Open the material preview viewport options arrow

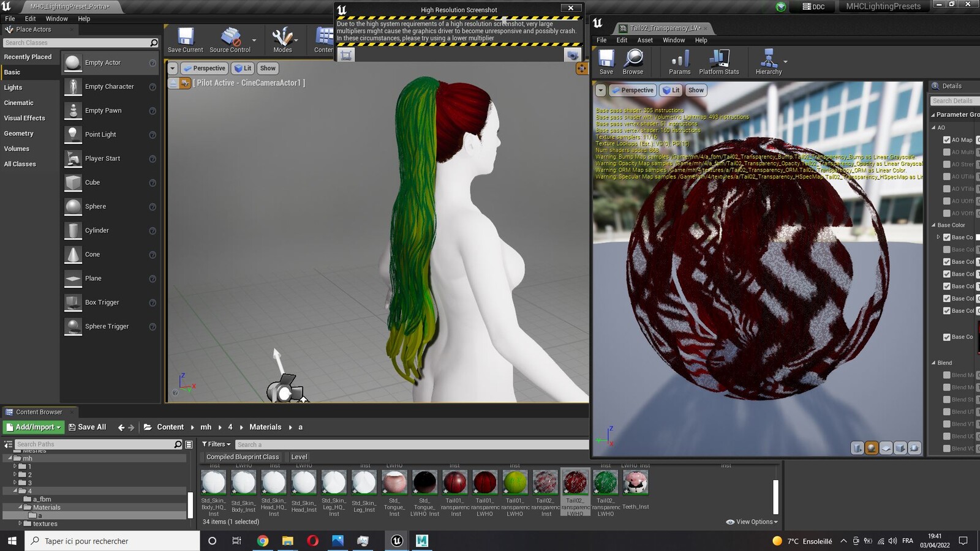pyautogui.click(x=601, y=91)
